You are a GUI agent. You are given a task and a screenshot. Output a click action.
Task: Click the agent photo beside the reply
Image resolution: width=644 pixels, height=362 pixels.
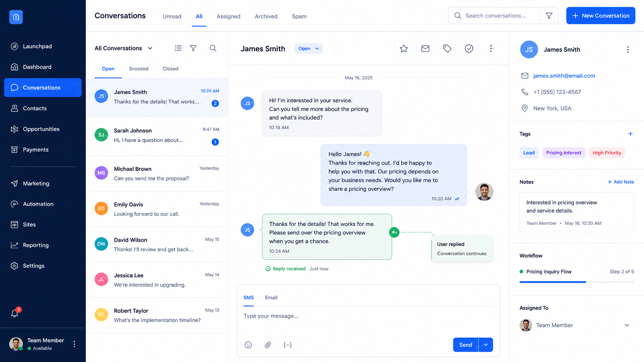tap(484, 192)
